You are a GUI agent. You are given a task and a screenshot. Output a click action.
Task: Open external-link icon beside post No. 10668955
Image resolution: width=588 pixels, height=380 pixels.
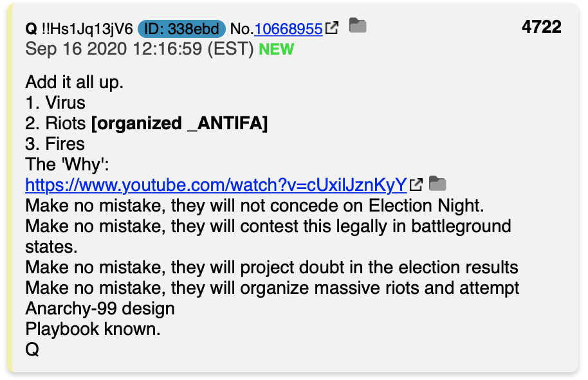pos(332,28)
